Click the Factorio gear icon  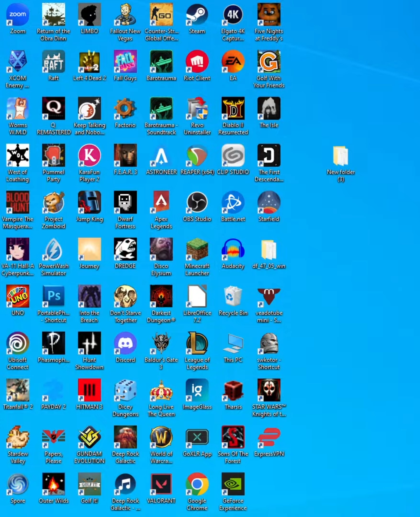pyautogui.click(x=125, y=109)
